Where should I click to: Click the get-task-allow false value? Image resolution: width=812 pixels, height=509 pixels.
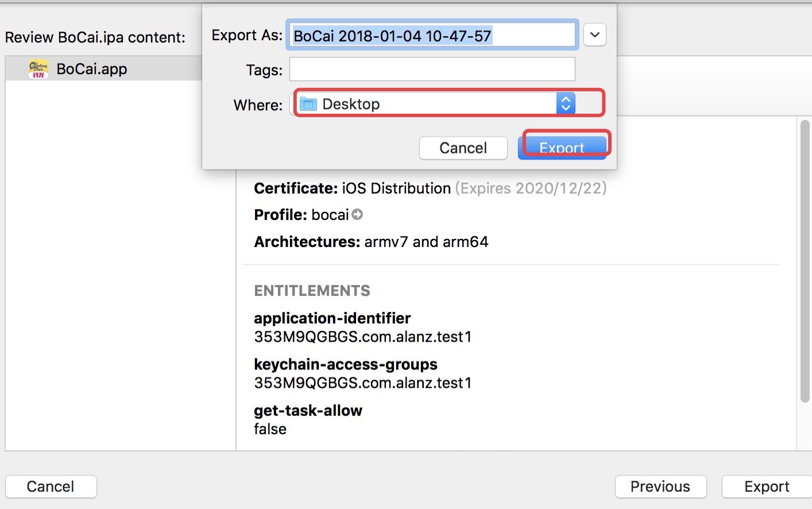tap(270, 429)
